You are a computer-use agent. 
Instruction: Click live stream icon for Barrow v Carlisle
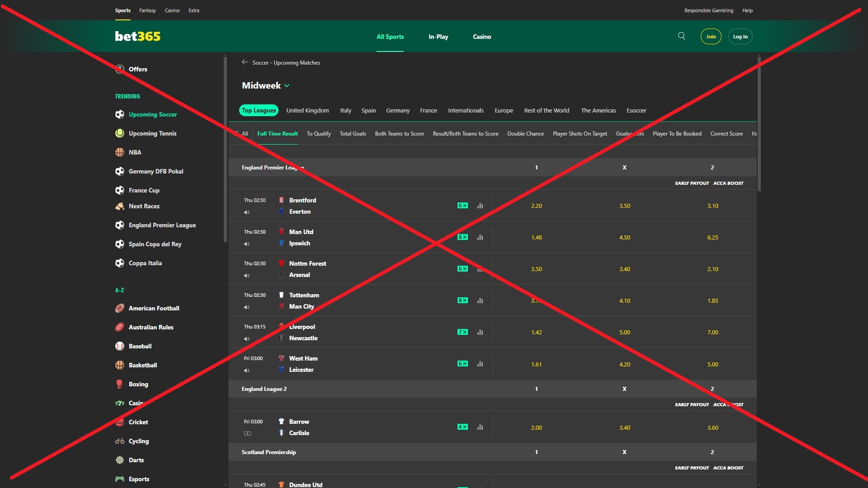247,434
